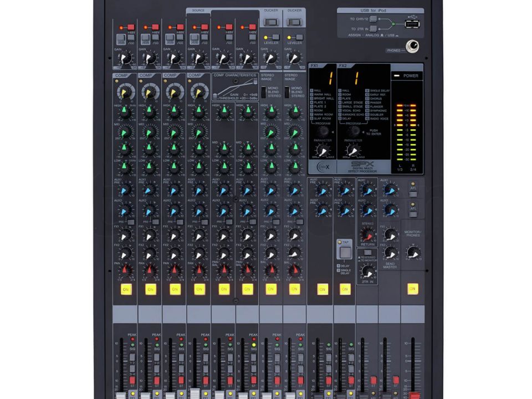Click the PHONES headphone jack
The image size is (532, 399).
(411, 48)
